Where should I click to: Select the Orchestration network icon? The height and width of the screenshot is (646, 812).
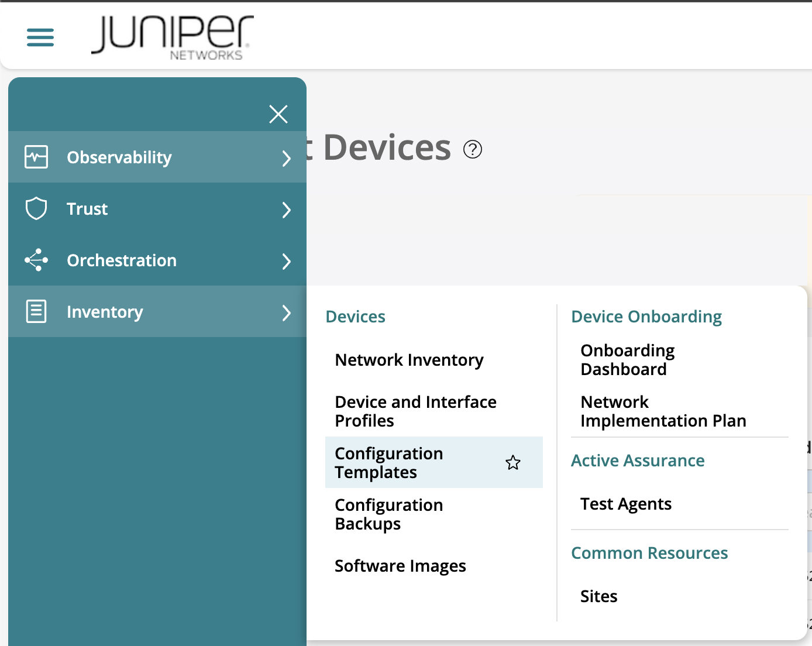[x=36, y=260]
